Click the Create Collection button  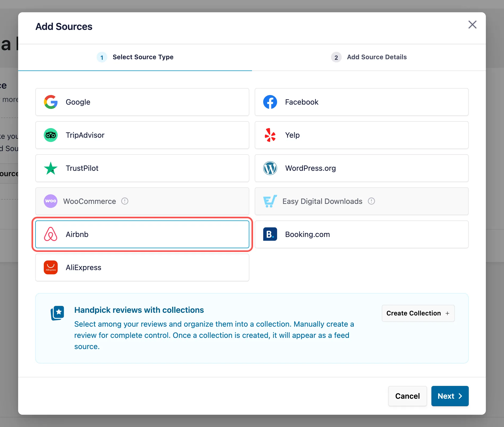pos(418,313)
